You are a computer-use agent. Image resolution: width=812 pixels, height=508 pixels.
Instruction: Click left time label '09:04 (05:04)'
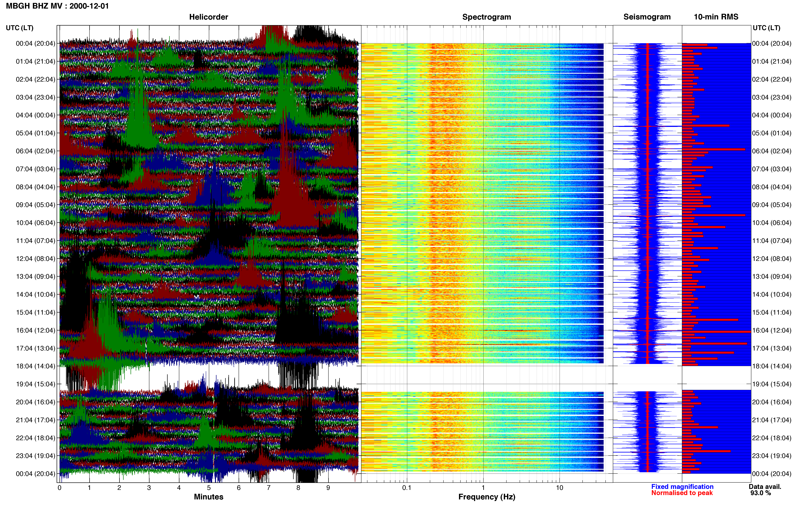[35, 205]
